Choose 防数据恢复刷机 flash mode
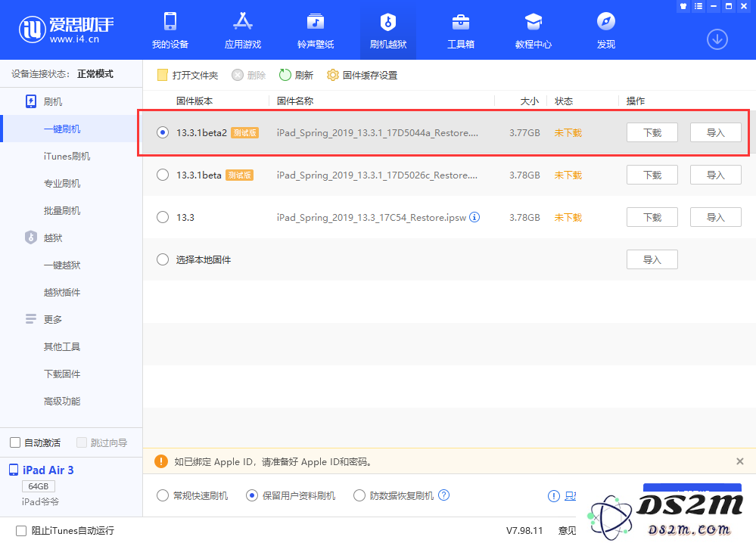 (359, 495)
